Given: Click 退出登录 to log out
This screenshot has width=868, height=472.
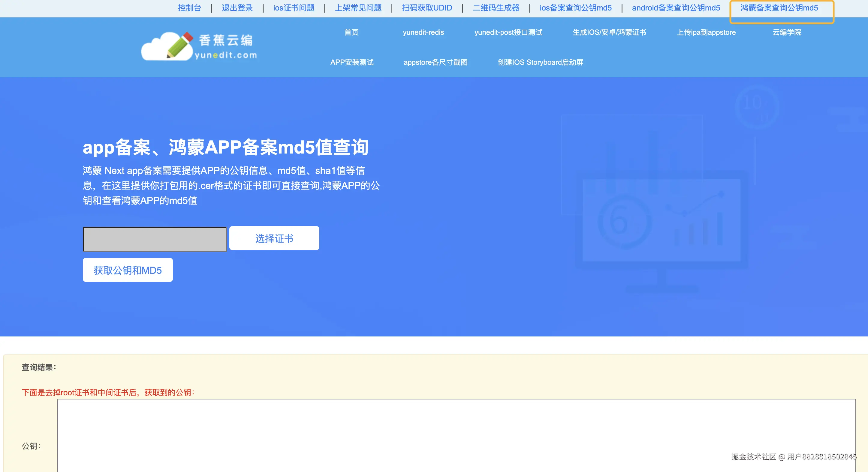Looking at the screenshot, I should pyautogui.click(x=237, y=8).
